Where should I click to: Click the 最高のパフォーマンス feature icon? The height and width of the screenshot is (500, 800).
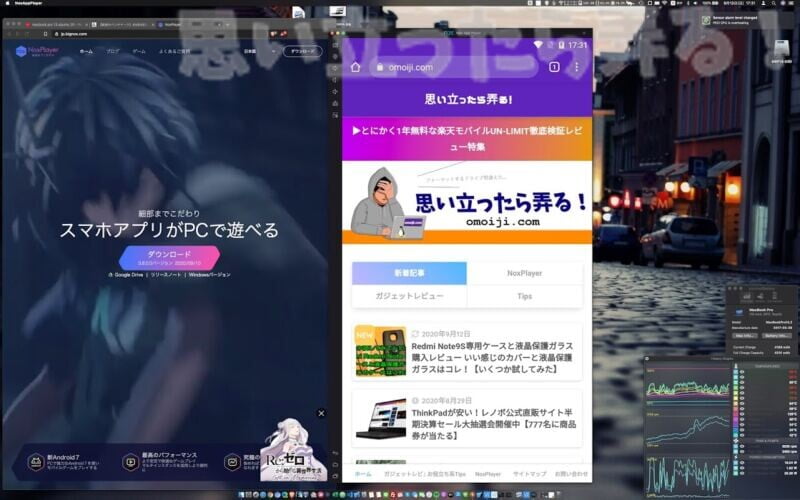click(x=131, y=462)
